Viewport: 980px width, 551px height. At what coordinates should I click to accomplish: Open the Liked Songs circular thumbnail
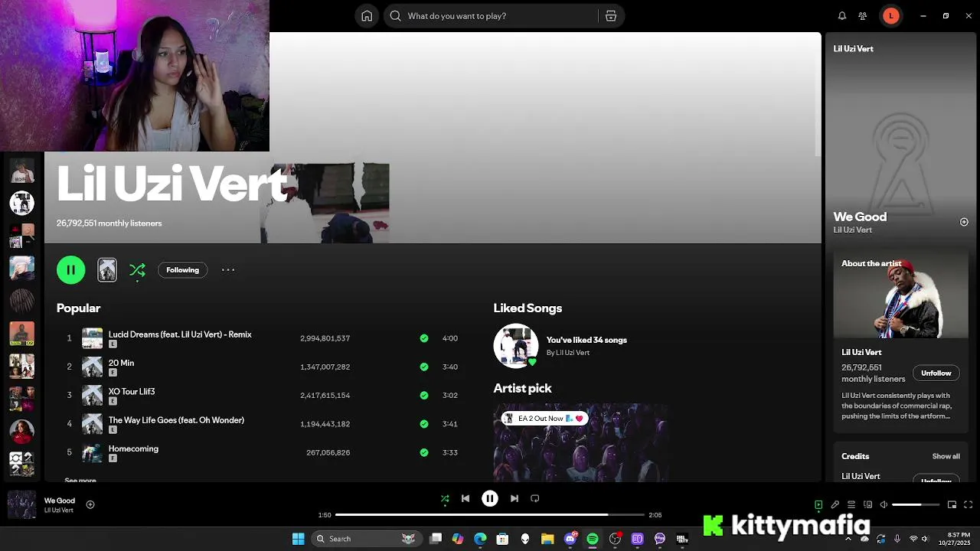(515, 346)
